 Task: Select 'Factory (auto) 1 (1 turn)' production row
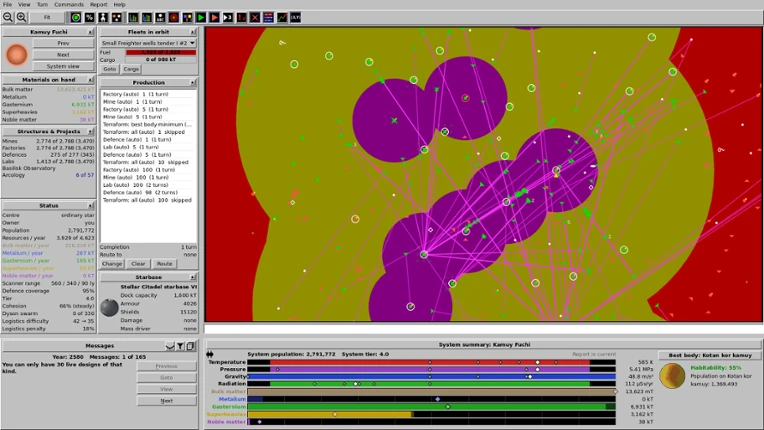pos(148,94)
